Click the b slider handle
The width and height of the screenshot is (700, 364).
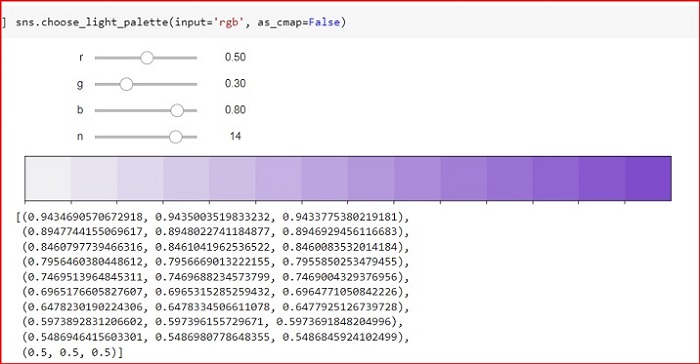pyautogui.click(x=177, y=110)
